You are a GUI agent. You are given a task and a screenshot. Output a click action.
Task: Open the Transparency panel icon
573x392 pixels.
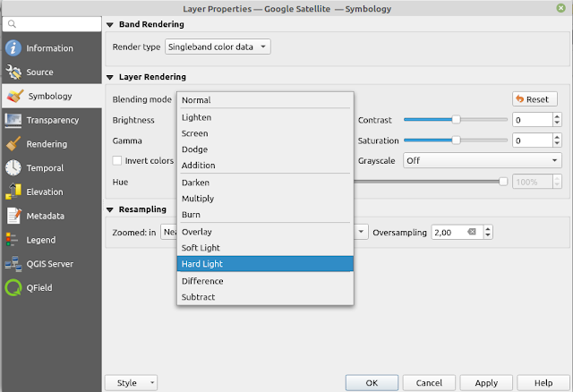13,120
